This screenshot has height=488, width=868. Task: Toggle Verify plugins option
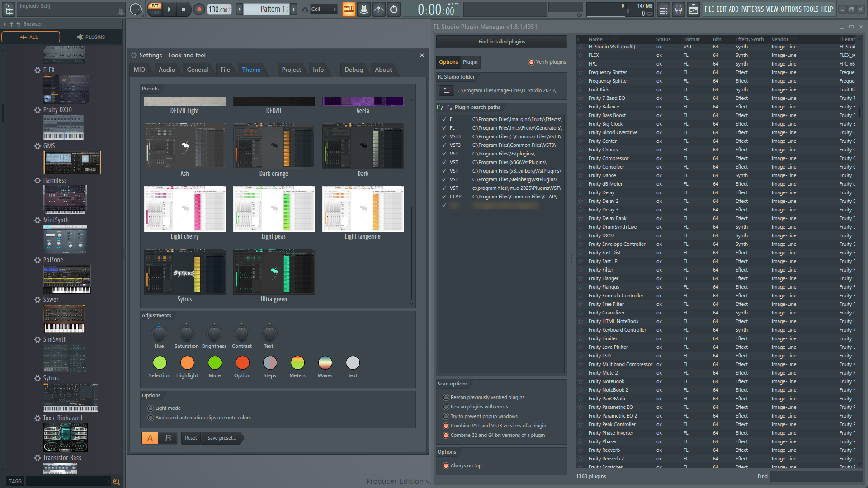[547, 62]
